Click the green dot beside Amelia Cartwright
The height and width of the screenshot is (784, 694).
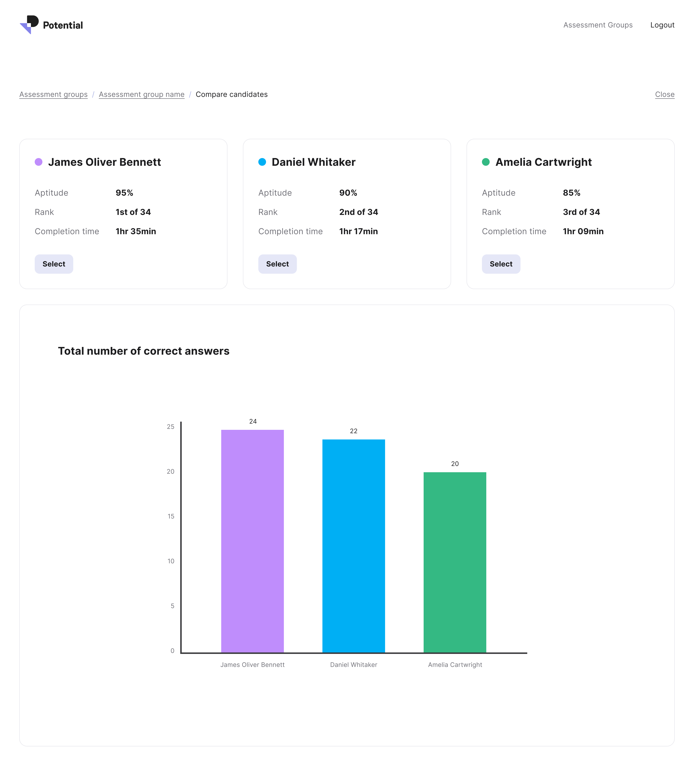486,162
